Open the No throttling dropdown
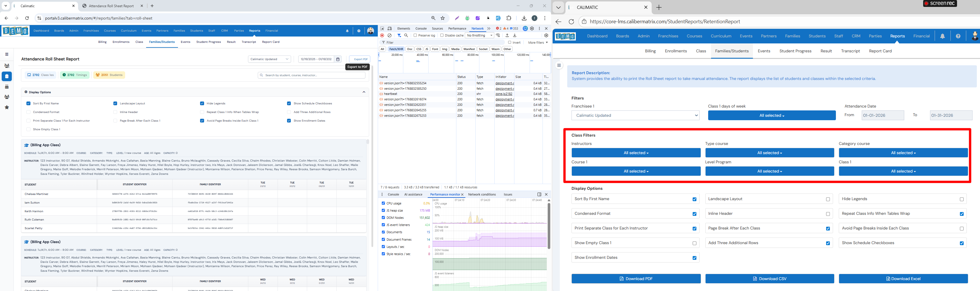The width and height of the screenshot is (980, 291). click(x=479, y=35)
